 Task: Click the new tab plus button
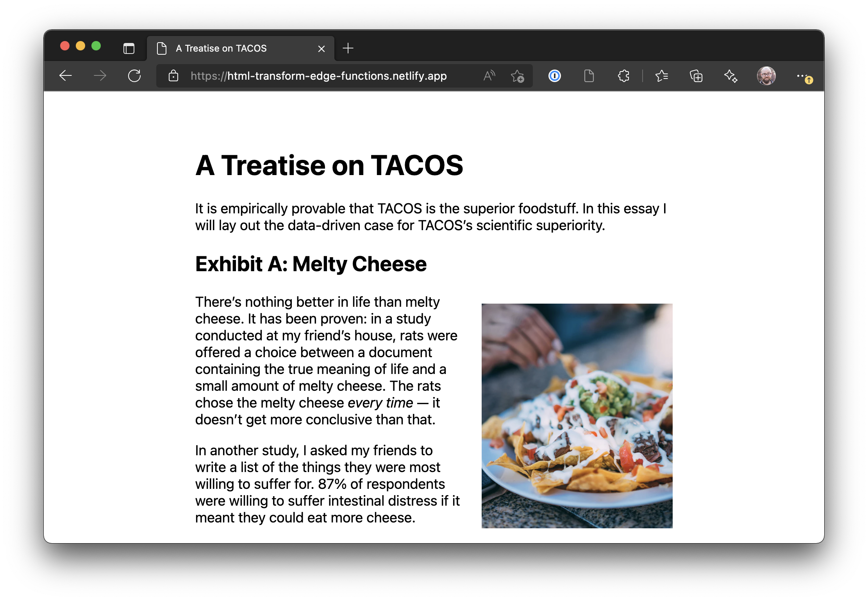[x=348, y=49]
